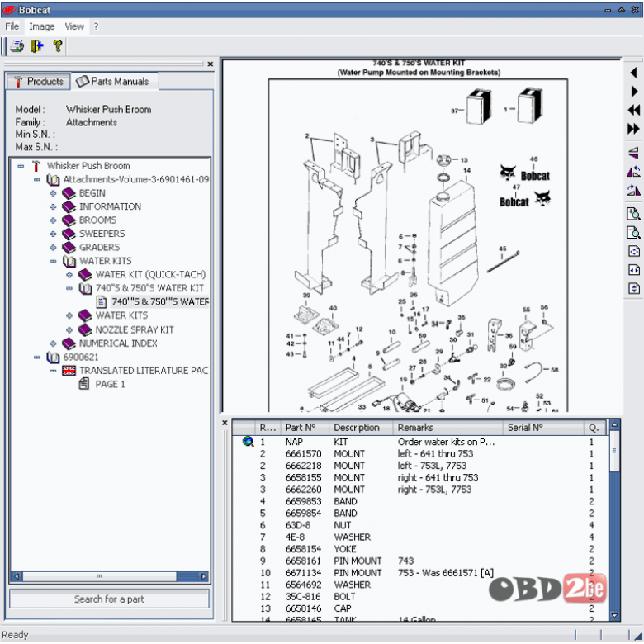
Task: Click the Fit page height icon
Action: coord(634,288)
